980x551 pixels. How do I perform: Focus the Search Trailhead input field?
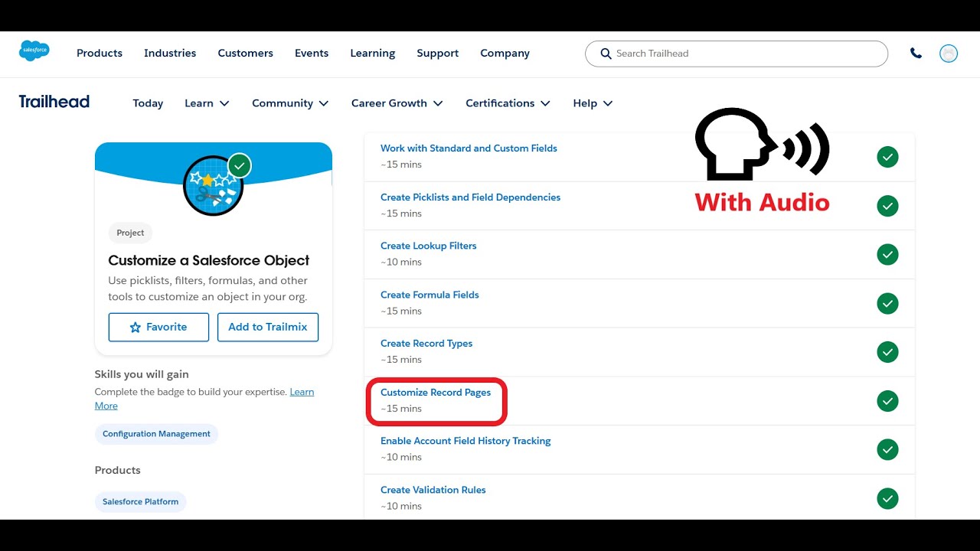(737, 54)
